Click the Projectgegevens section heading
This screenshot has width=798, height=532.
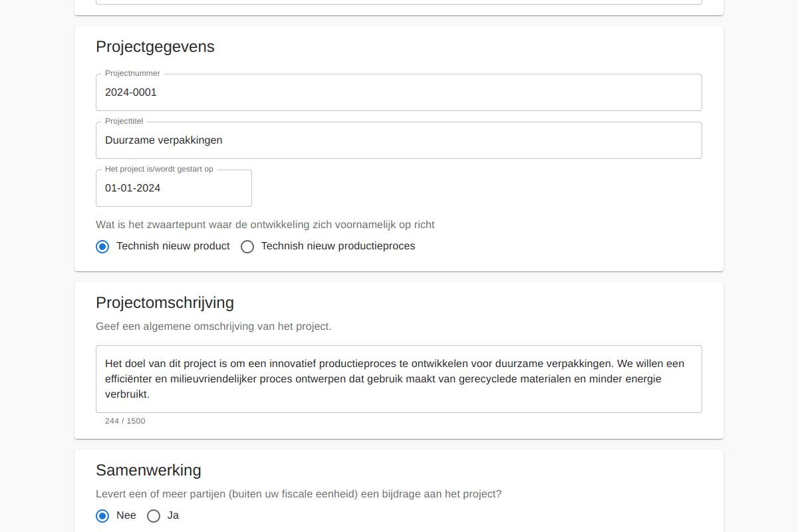(155, 47)
